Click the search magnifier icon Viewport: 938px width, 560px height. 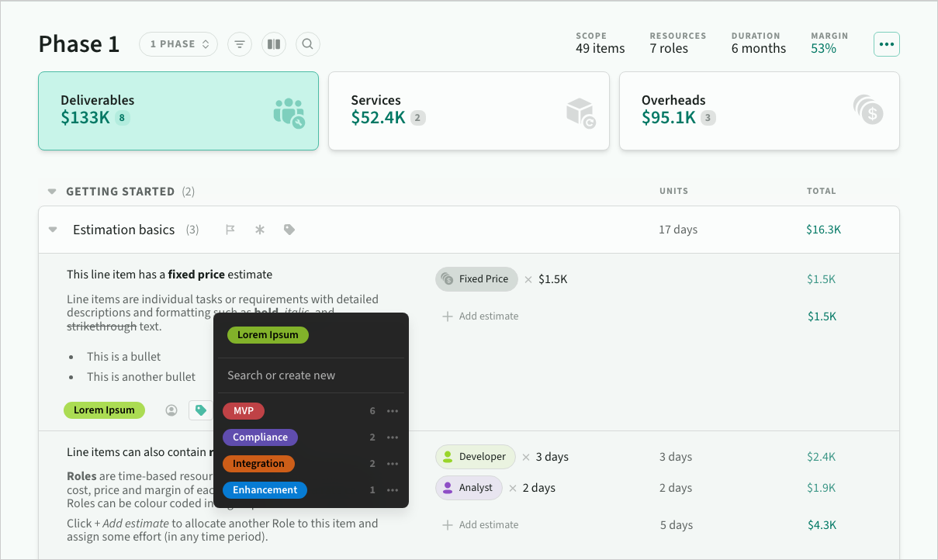point(308,44)
